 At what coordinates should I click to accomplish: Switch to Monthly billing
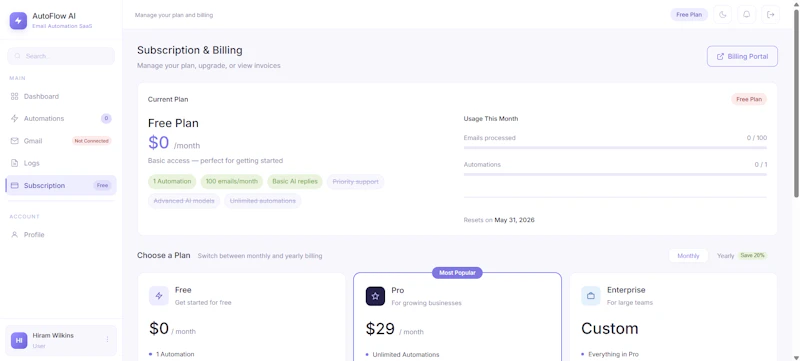tap(688, 255)
